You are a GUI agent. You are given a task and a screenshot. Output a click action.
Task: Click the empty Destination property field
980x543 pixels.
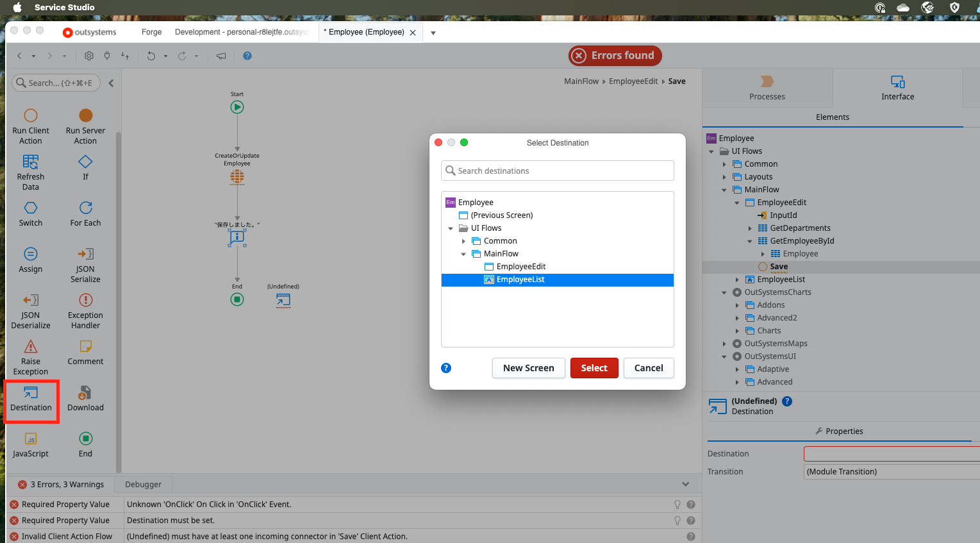[892, 454]
